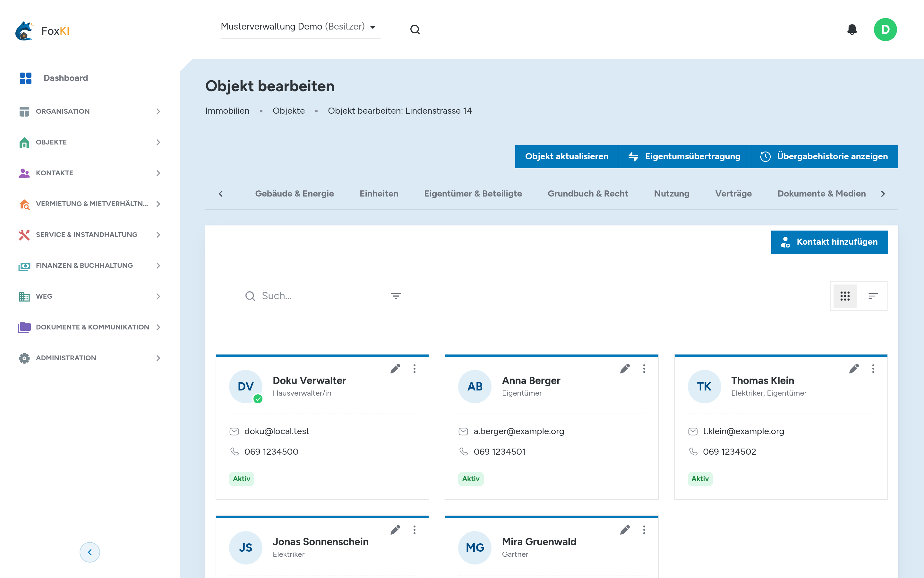
Task: Add a contact with Kontakt hinzufügen
Action: pos(829,242)
